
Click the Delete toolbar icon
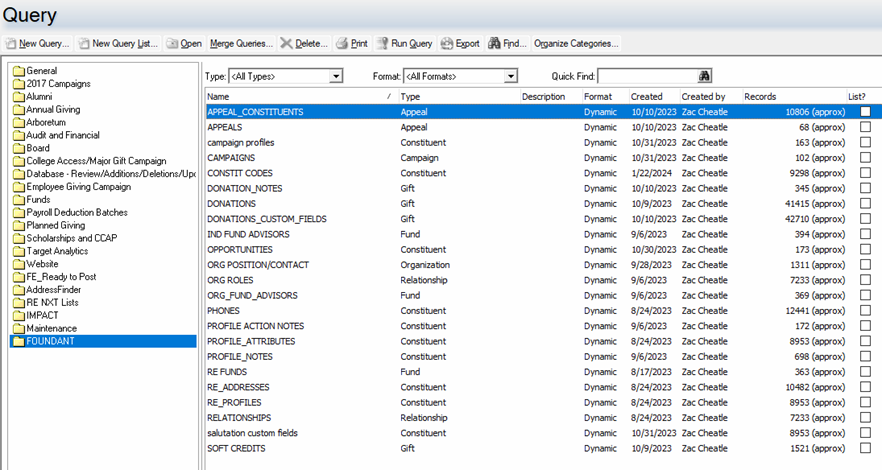(287, 44)
